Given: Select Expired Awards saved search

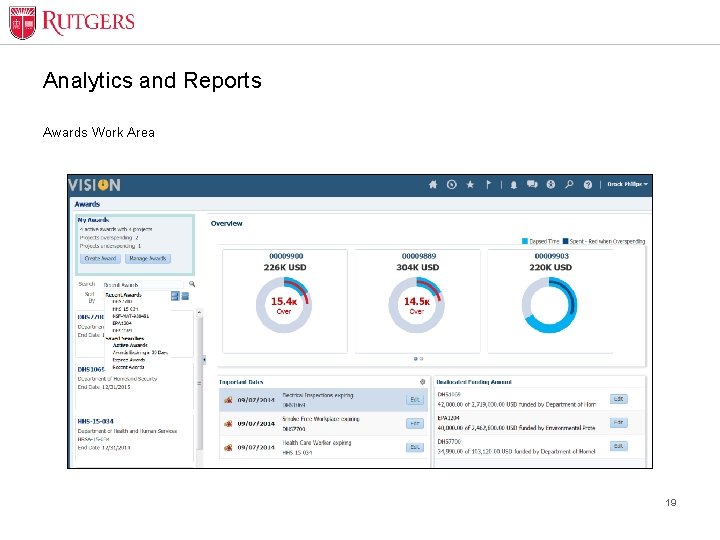Looking at the screenshot, I should (x=129, y=360).
